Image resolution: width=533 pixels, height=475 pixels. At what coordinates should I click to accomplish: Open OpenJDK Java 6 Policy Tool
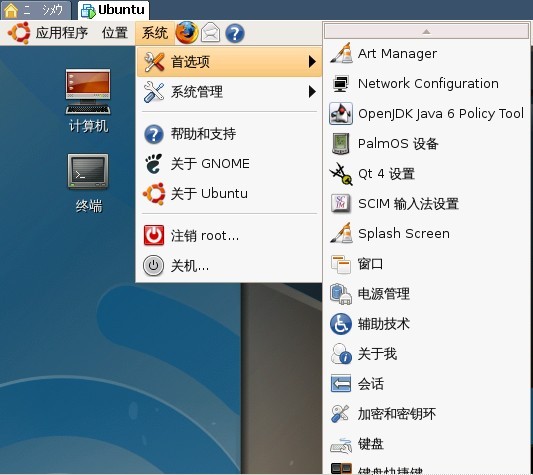coord(426,113)
